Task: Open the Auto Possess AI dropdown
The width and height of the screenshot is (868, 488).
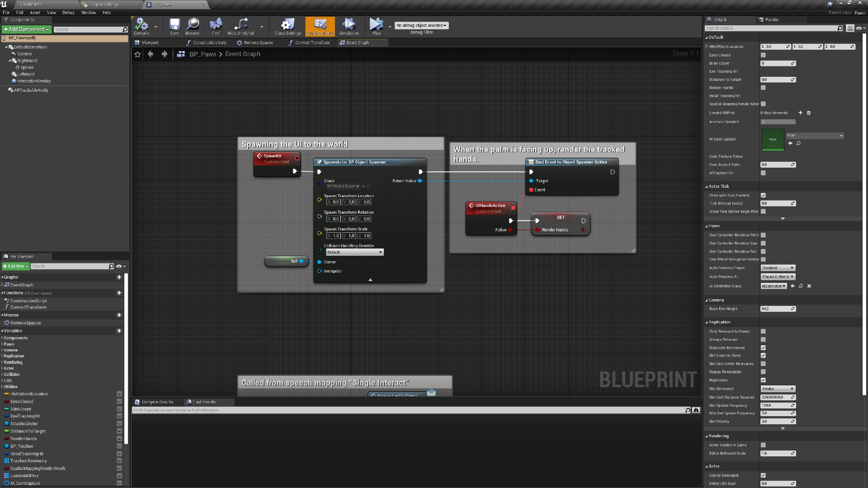Action: pyautogui.click(x=778, y=277)
